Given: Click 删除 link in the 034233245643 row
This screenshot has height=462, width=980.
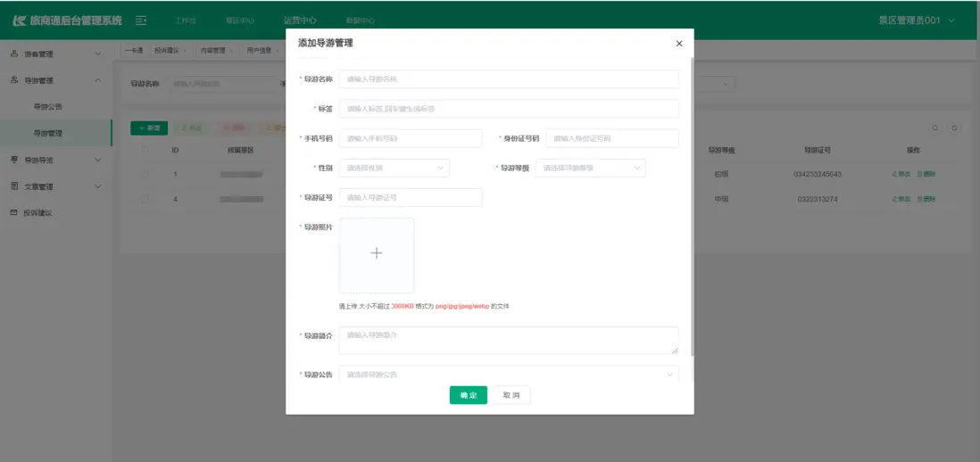Looking at the screenshot, I should [926, 174].
